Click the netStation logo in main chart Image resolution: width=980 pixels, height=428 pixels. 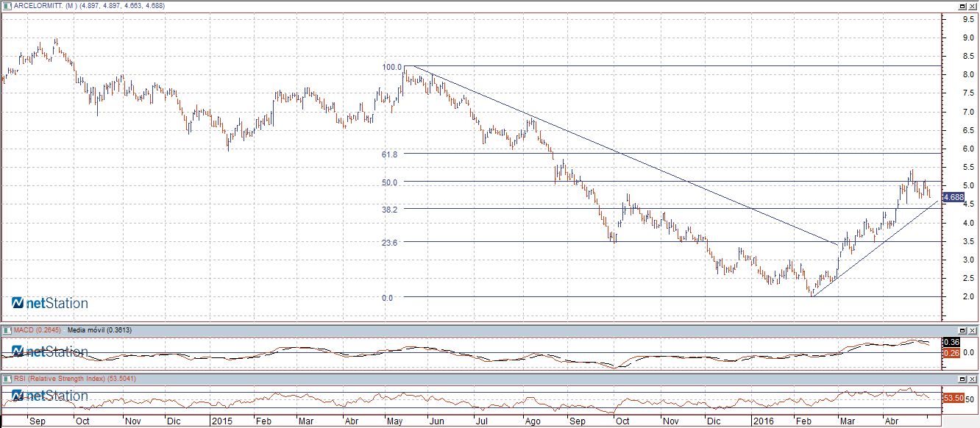click(49, 303)
